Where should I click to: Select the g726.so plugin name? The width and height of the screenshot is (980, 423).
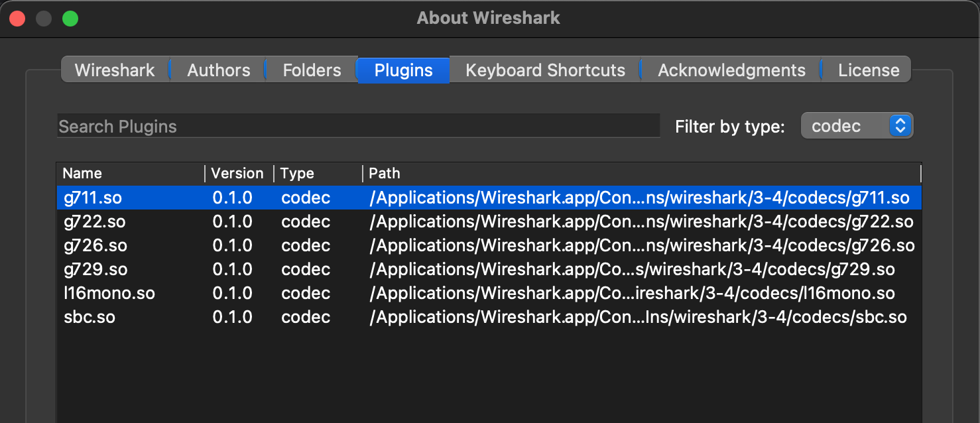pyautogui.click(x=95, y=245)
